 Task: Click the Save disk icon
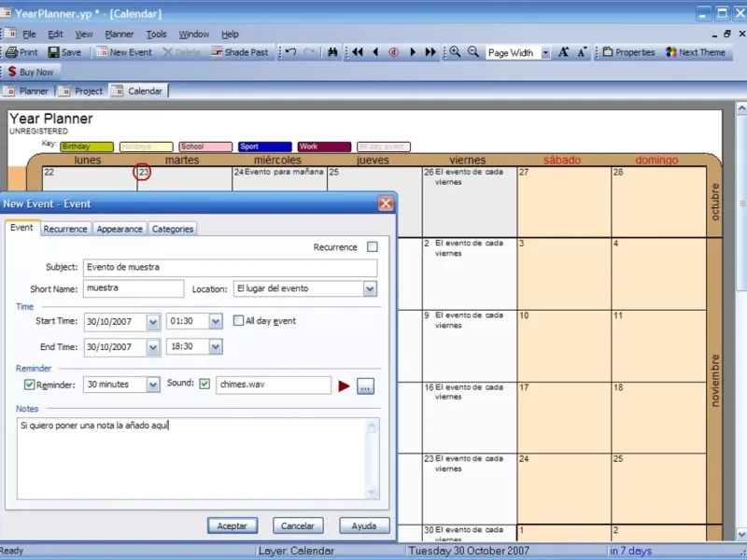(x=54, y=52)
